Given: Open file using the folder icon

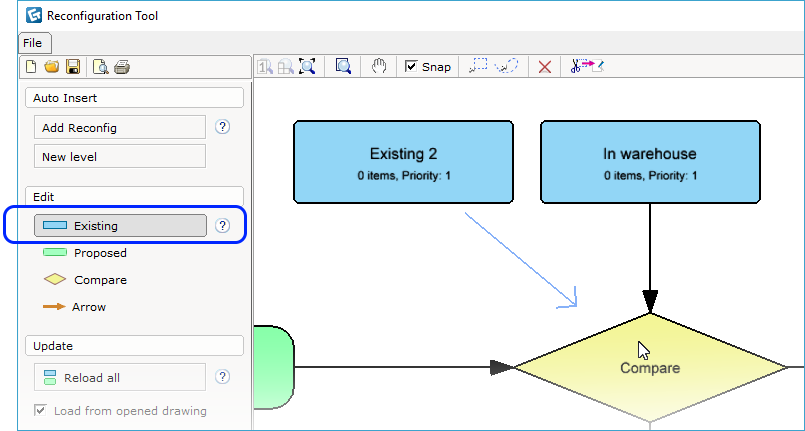Looking at the screenshot, I should (x=51, y=67).
